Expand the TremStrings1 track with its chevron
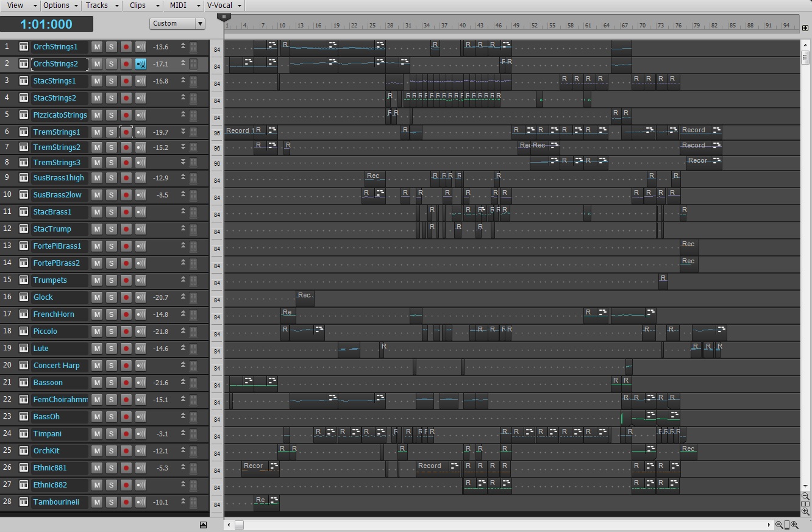812x532 pixels. point(183,132)
